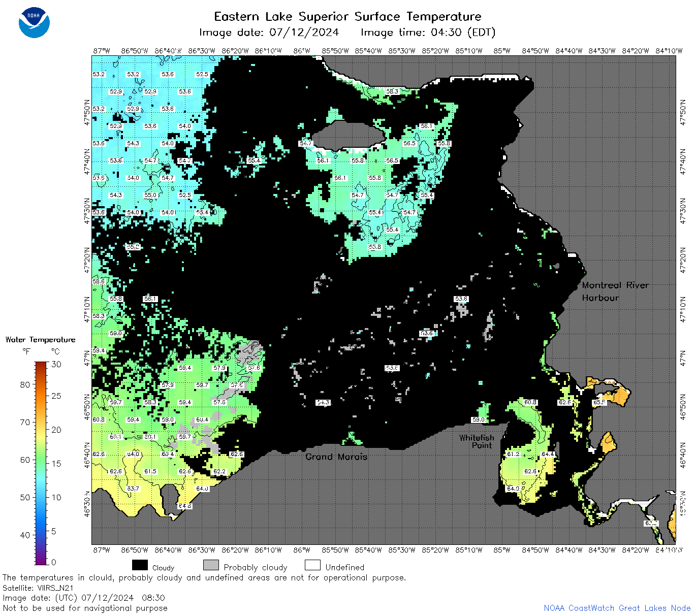Click the 30 Celsius tick on scale
The image size is (696, 616).
56,364
